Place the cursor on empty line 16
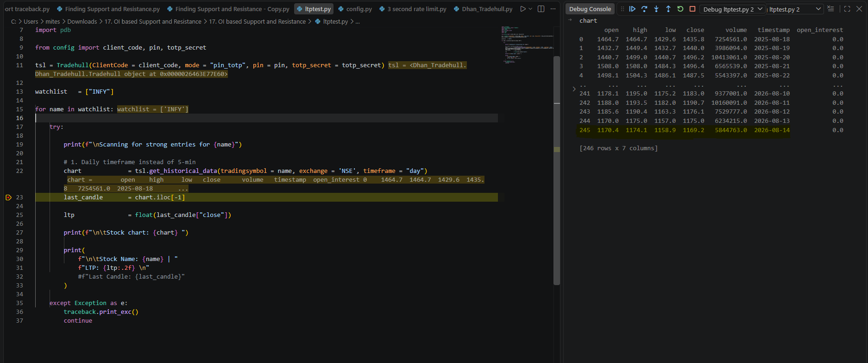The image size is (868, 363). 266,118
